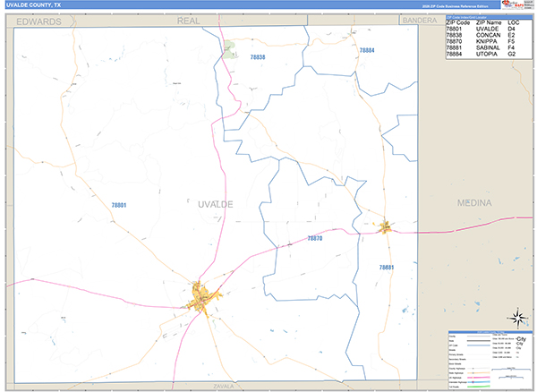The height and width of the screenshot is (392, 537).
Task: Click the pink US Highways line in legend
Action: tap(479, 378)
